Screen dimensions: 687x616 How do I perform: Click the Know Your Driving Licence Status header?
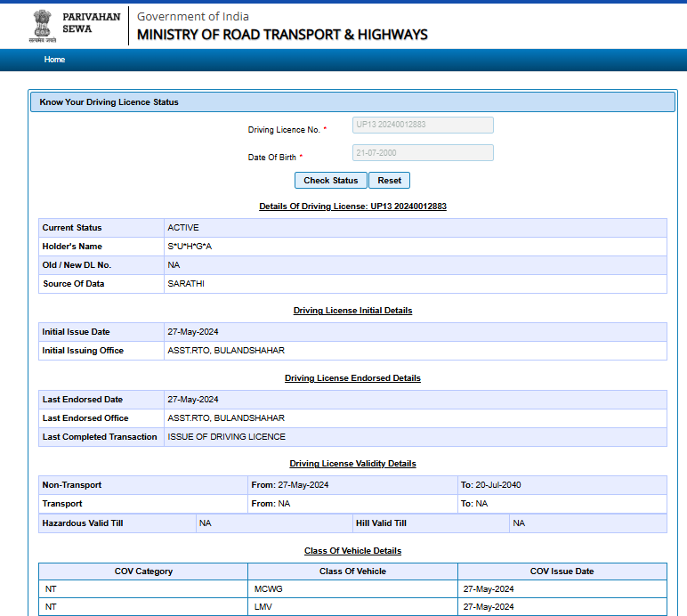[x=109, y=102]
